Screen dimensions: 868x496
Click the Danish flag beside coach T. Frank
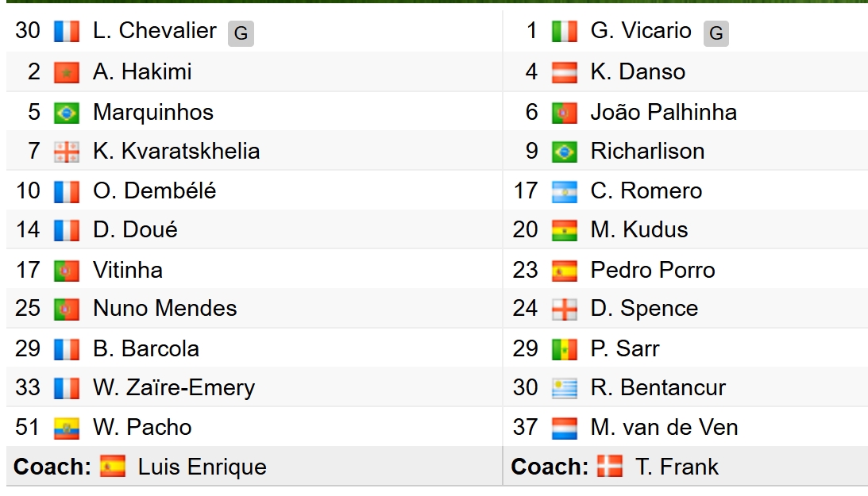pos(609,466)
